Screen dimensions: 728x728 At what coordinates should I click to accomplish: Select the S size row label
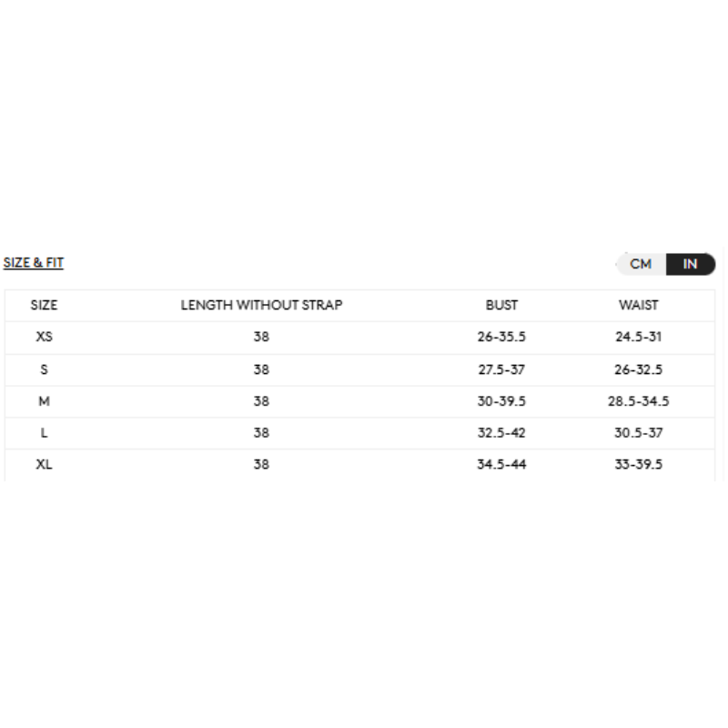(x=44, y=369)
